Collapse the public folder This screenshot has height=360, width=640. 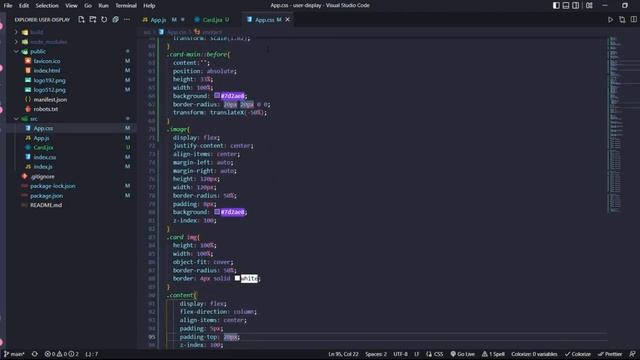coord(38,51)
